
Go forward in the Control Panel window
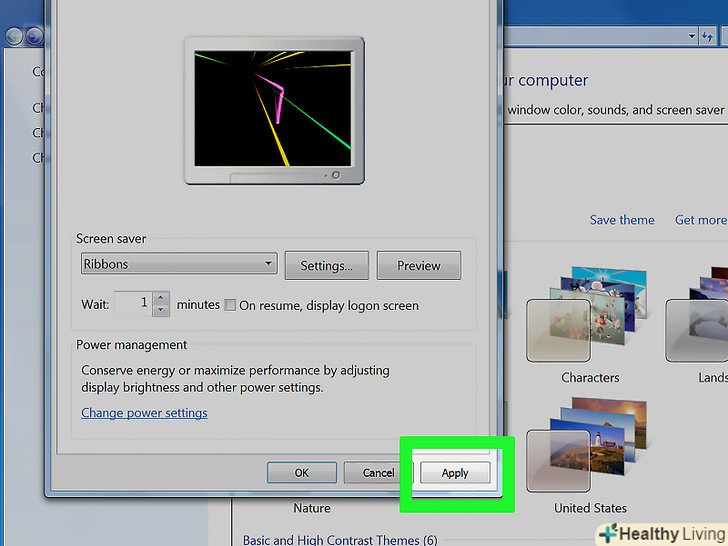(34, 36)
